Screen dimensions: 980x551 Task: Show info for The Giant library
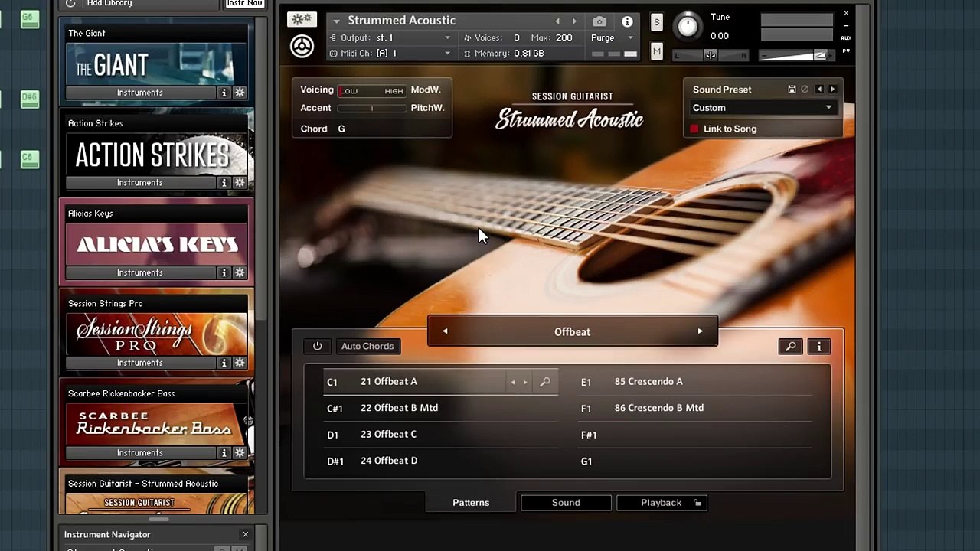[x=224, y=93]
